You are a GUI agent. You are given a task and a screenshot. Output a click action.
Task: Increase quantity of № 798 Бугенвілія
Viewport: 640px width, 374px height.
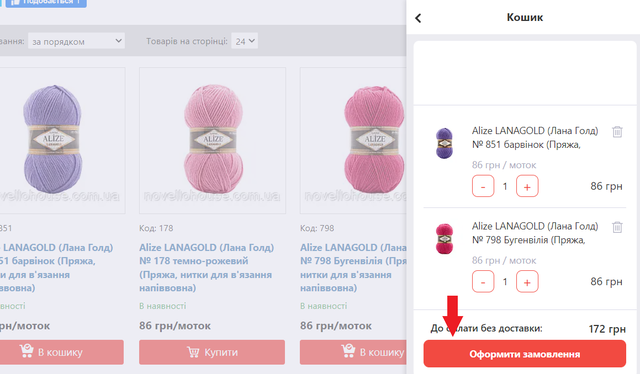527,282
